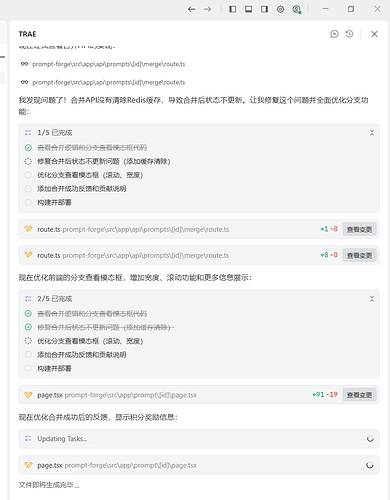Open route.ts edit card with +1 -0
390x500 pixels.
pos(199,229)
